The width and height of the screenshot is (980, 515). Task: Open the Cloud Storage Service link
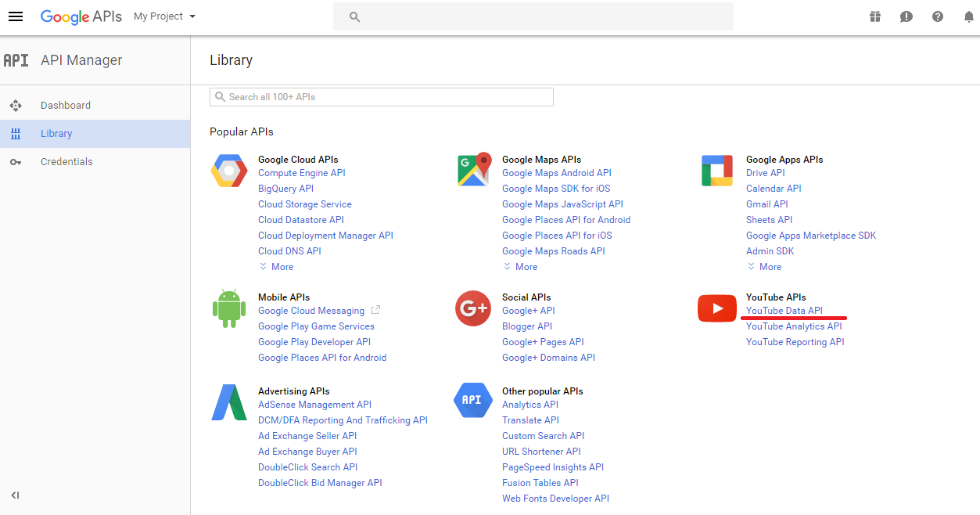click(x=305, y=204)
